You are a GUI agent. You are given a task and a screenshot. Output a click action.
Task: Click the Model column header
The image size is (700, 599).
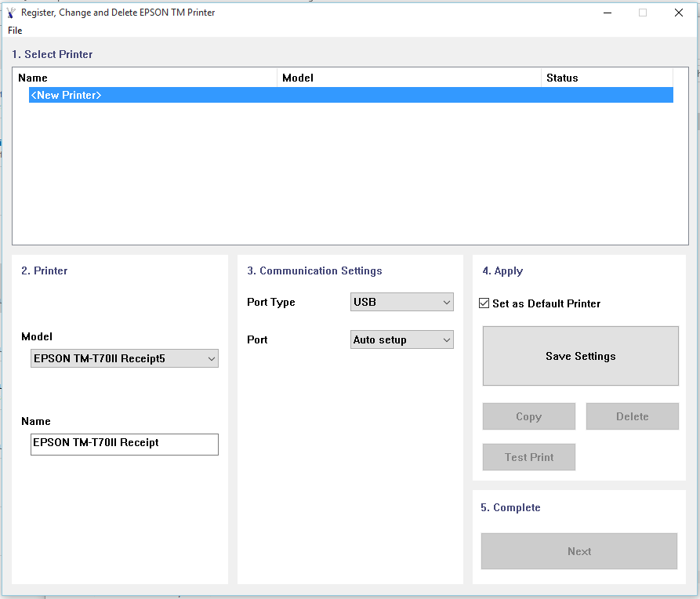409,78
